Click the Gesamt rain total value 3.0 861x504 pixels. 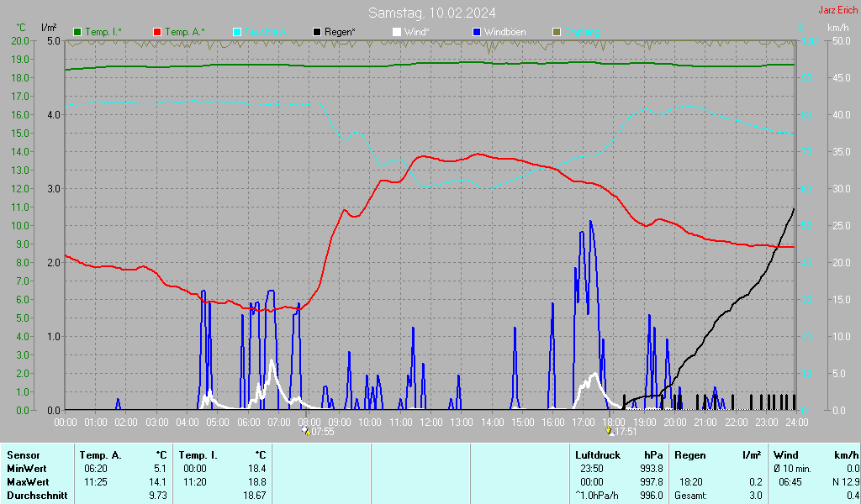coord(755,496)
